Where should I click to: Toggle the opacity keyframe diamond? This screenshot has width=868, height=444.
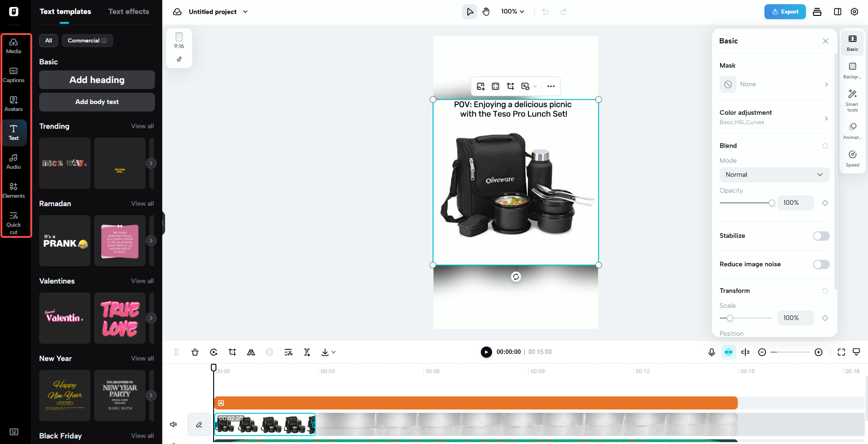(x=825, y=203)
